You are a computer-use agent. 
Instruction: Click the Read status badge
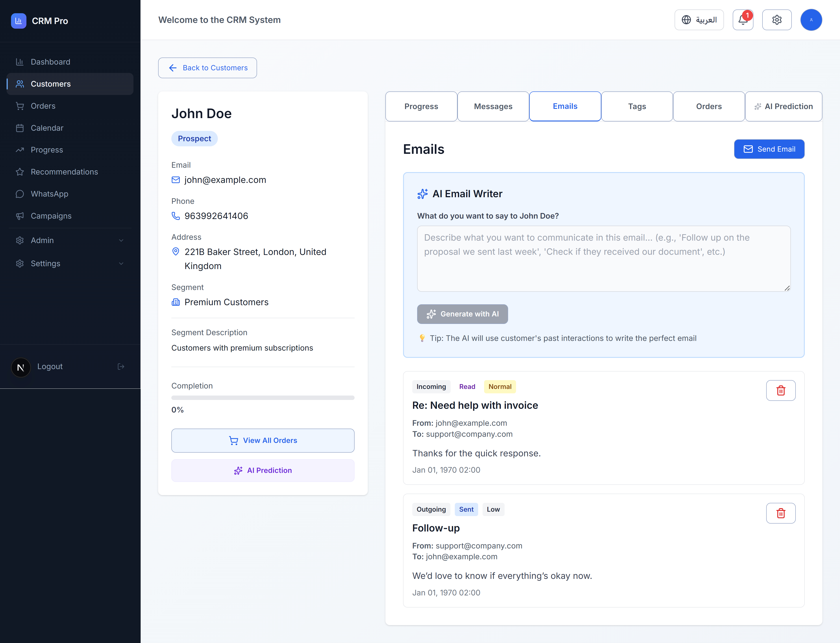(467, 387)
